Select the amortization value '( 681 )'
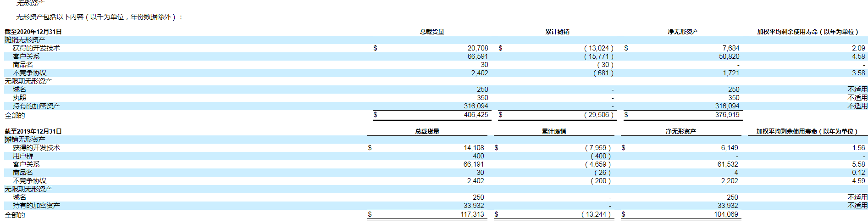The image size is (868, 224). (603, 73)
